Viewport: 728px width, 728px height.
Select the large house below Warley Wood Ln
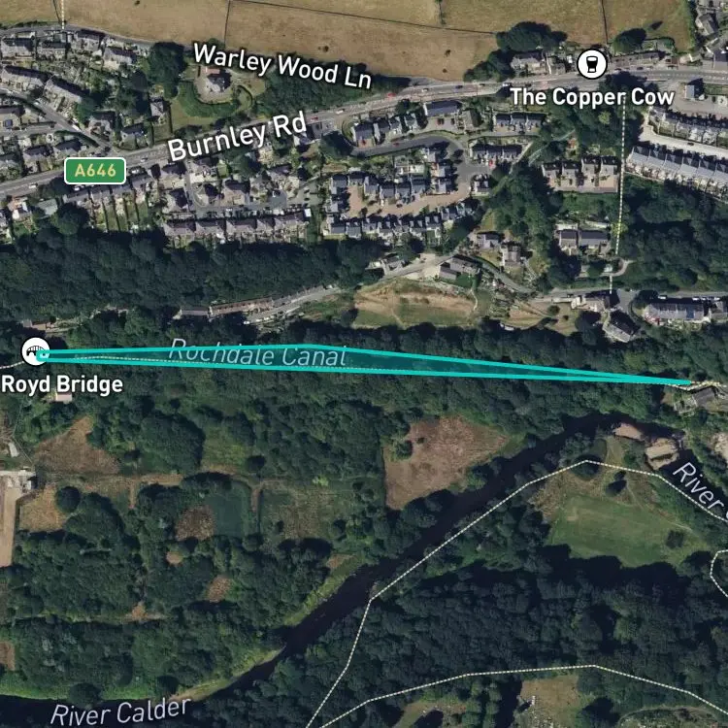pos(215,83)
